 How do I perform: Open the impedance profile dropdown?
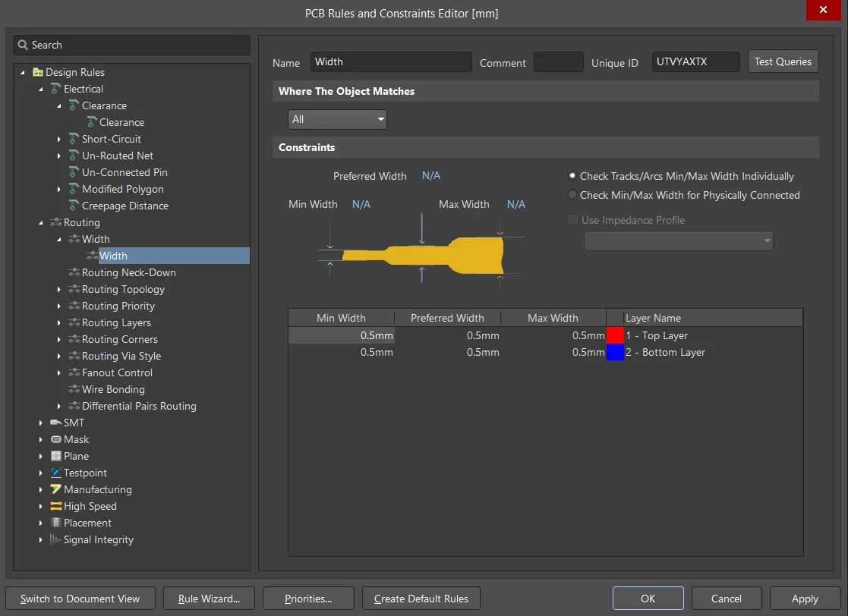coord(678,240)
